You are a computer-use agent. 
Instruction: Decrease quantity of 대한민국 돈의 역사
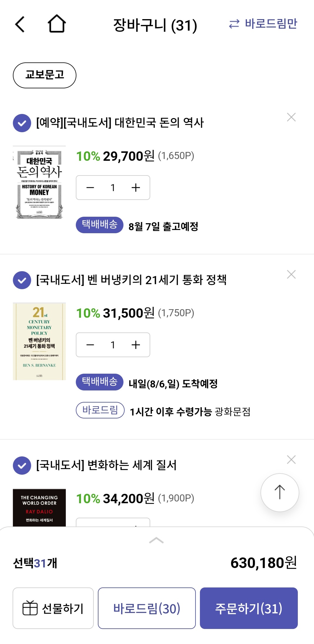90,188
